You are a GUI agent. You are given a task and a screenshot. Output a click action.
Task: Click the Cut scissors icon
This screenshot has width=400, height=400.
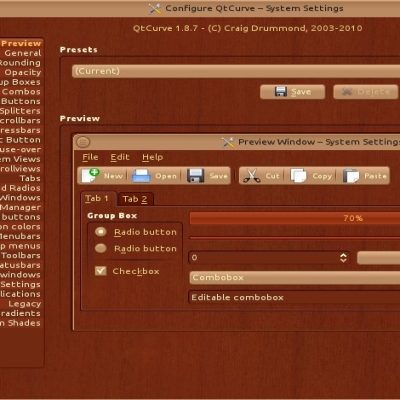(x=252, y=176)
